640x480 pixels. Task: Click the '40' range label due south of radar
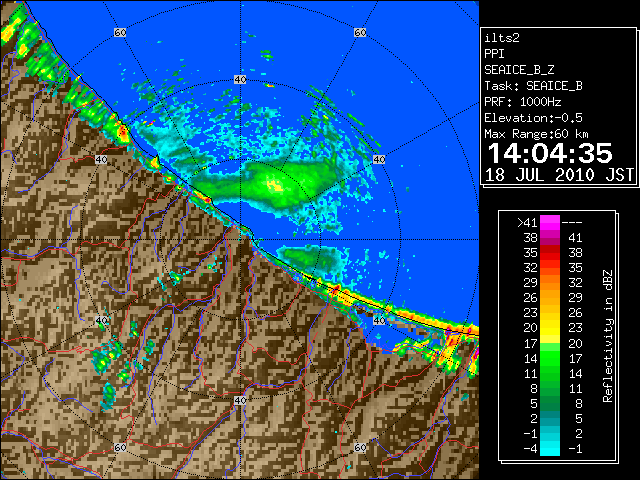(240, 400)
